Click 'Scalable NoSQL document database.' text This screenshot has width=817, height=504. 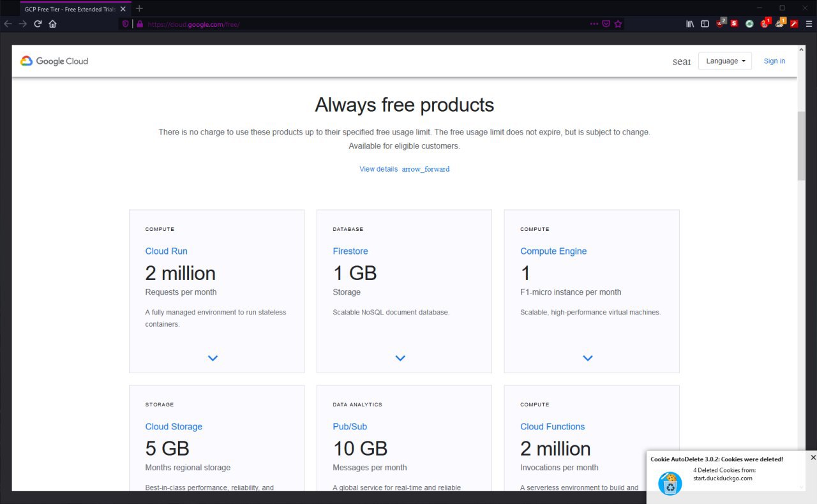coord(391,313)
